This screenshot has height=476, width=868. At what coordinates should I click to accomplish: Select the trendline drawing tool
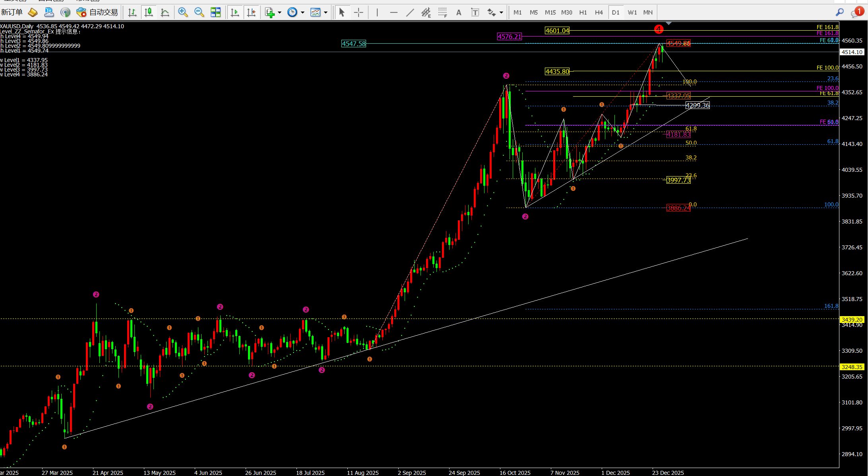click(x=410, y=12)
